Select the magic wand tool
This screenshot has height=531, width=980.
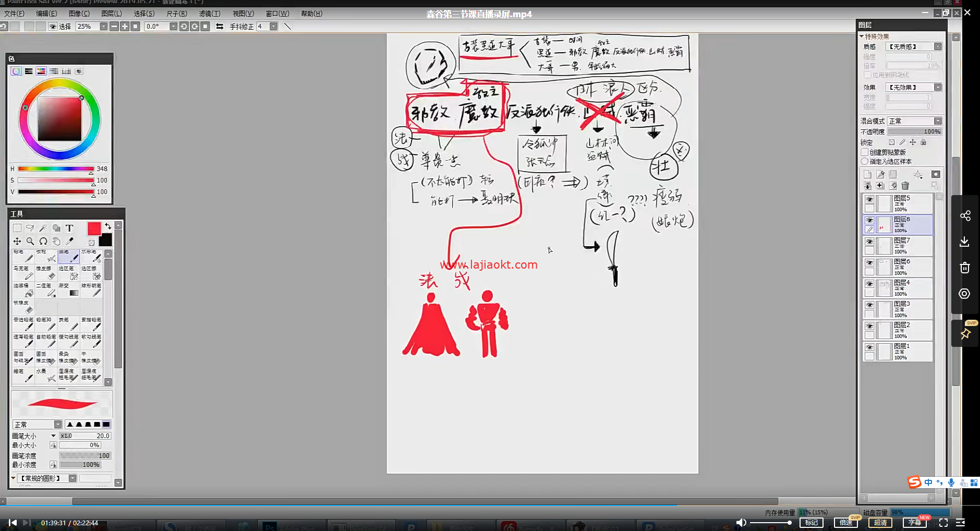click(43, 228)
